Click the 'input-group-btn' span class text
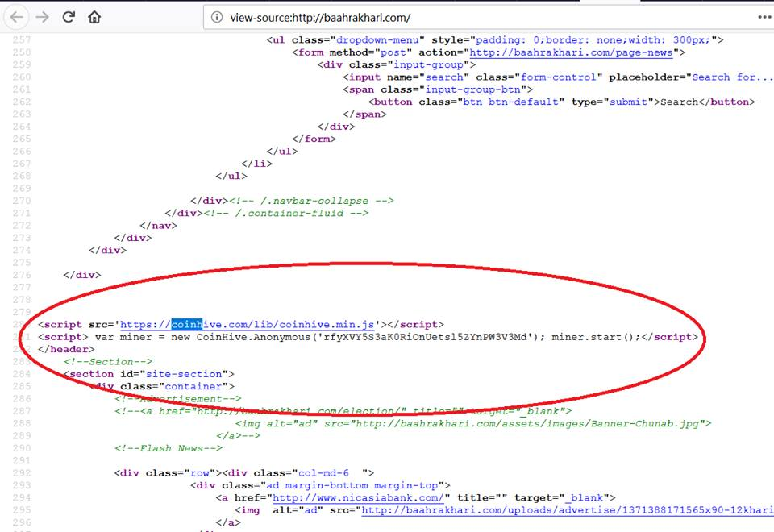Viewport: 774px width, 532px height. 472,89
